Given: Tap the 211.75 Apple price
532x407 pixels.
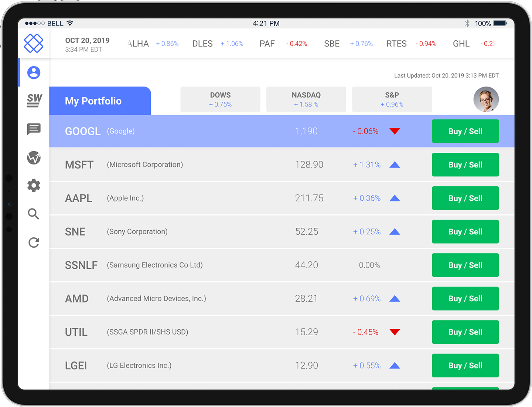Looking at the screenshot, I should (x=309, y=198).
